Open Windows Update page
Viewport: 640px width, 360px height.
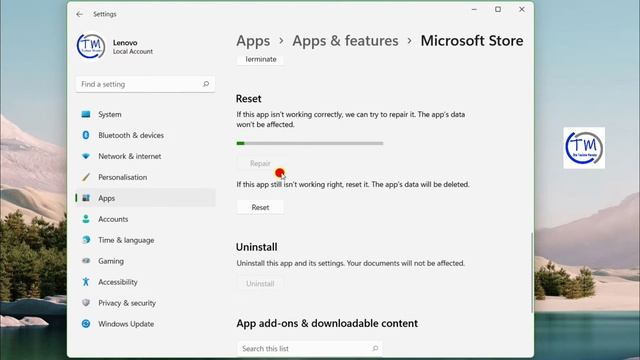(x=145, y=324)
